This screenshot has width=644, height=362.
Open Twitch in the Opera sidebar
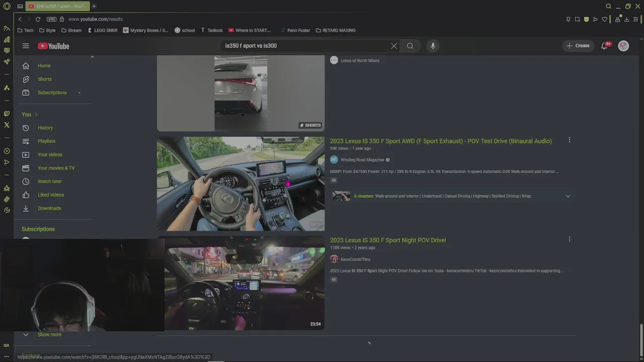7,114
